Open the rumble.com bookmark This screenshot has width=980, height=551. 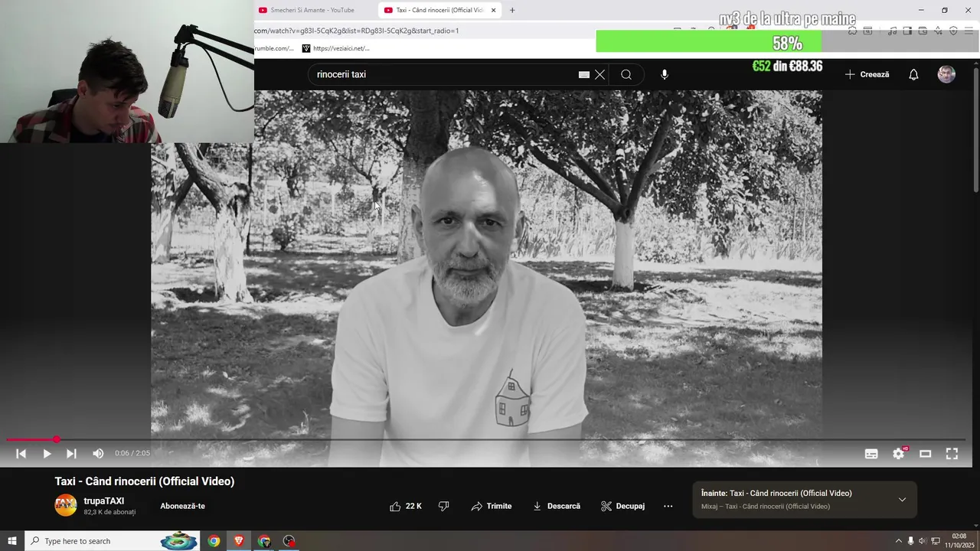[x=274, y=48]
